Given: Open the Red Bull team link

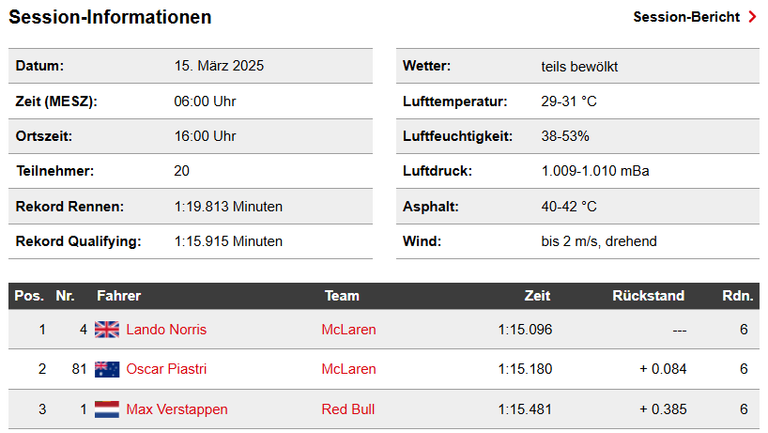Looking at the screenshot, I should 348,409.
